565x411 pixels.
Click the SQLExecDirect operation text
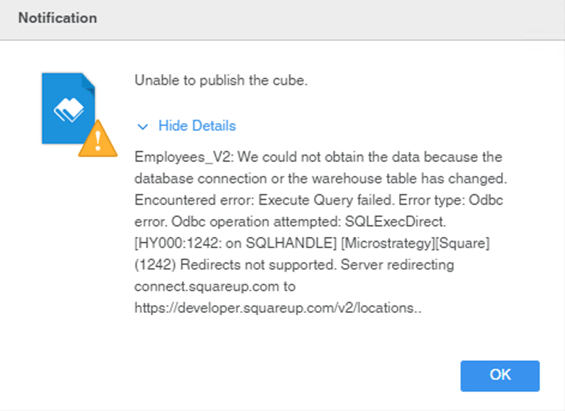coord(395,222)
